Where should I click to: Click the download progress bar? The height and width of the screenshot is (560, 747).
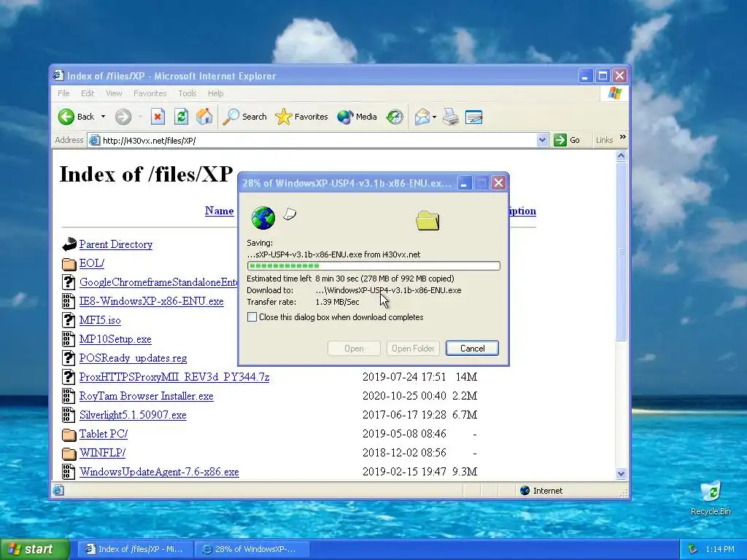pos(373,265)
